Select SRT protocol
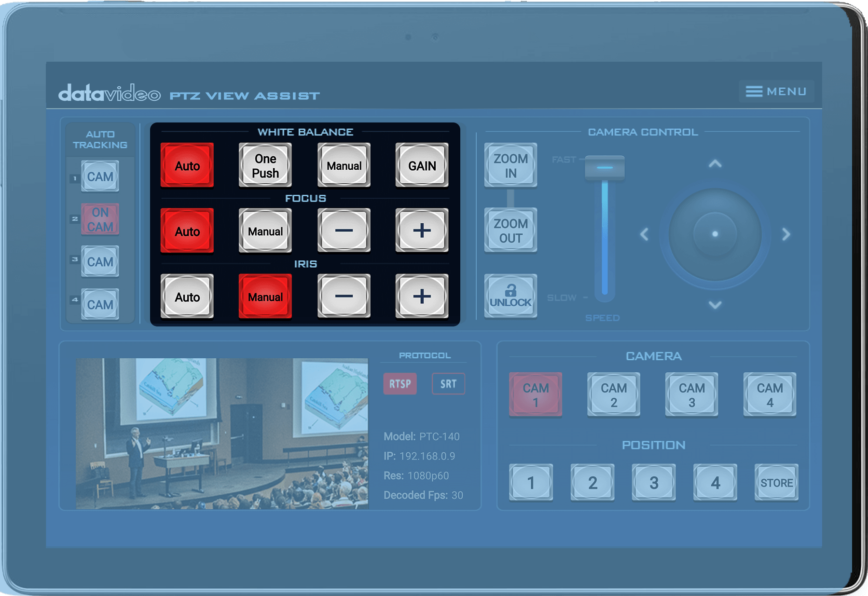Viewport: 868px width, 596px height. [x=448, y=384]
